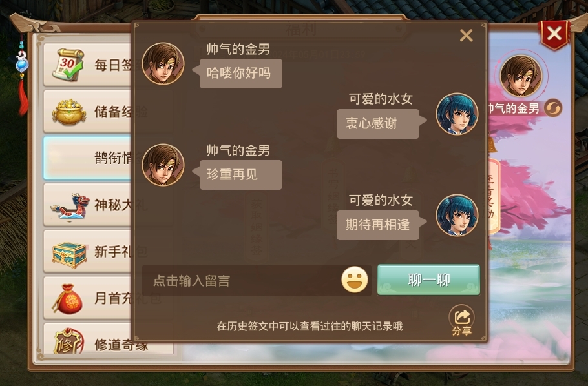Image resolution: width=588 pixels, height=386 pixels.
Task: Click the 分享 share icon
Action: point(461,320)
